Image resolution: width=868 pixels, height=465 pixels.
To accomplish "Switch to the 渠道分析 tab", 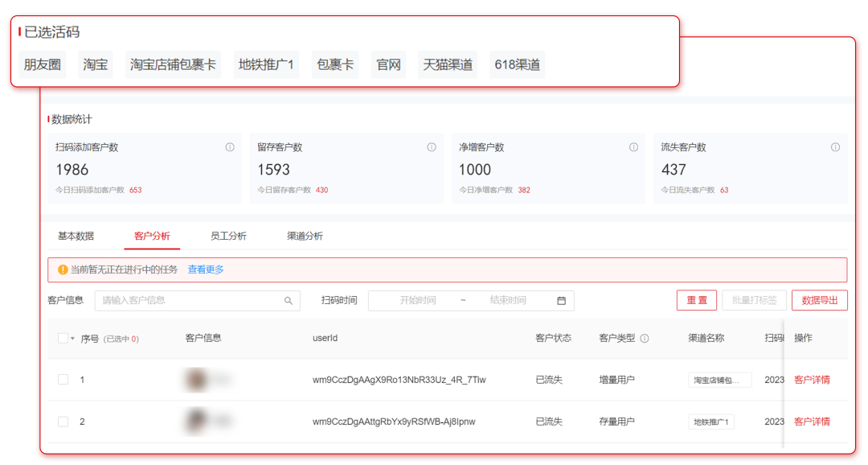I will pos(305,237).
